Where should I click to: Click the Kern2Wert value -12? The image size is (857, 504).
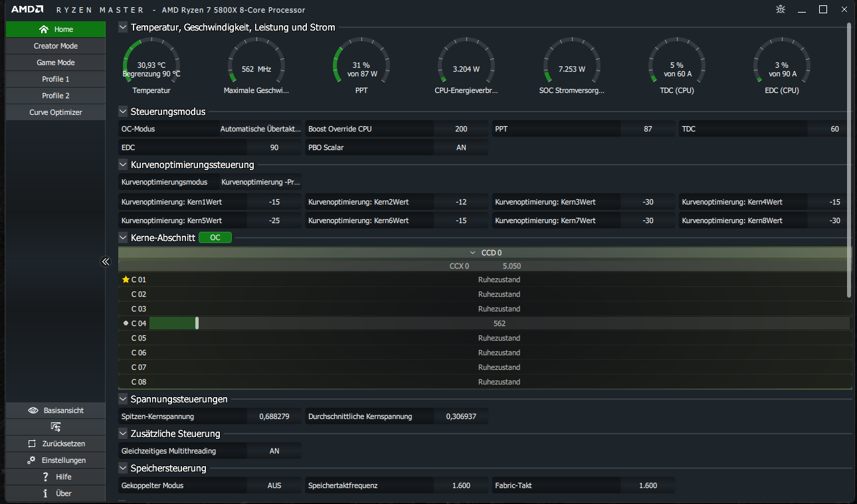(x=461, y=202)
